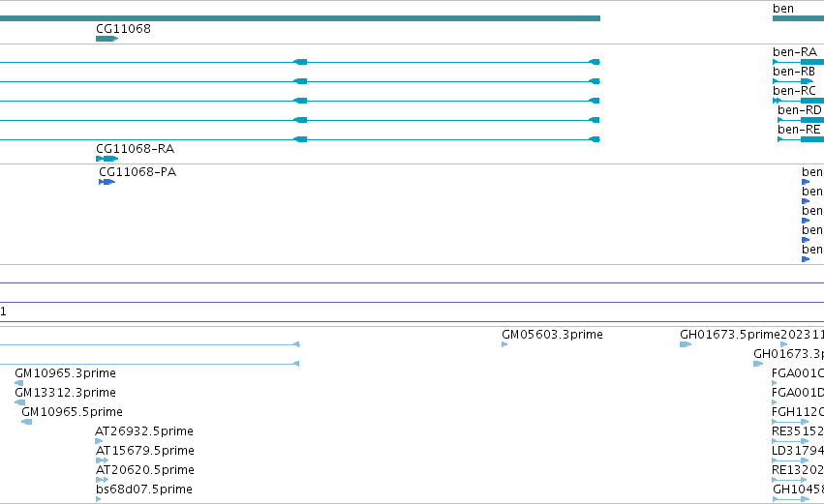This screenshot has height=504, width=824.
Task: Select the CG11068-RA transcript glyph
Action: click(x=107, y=159)
